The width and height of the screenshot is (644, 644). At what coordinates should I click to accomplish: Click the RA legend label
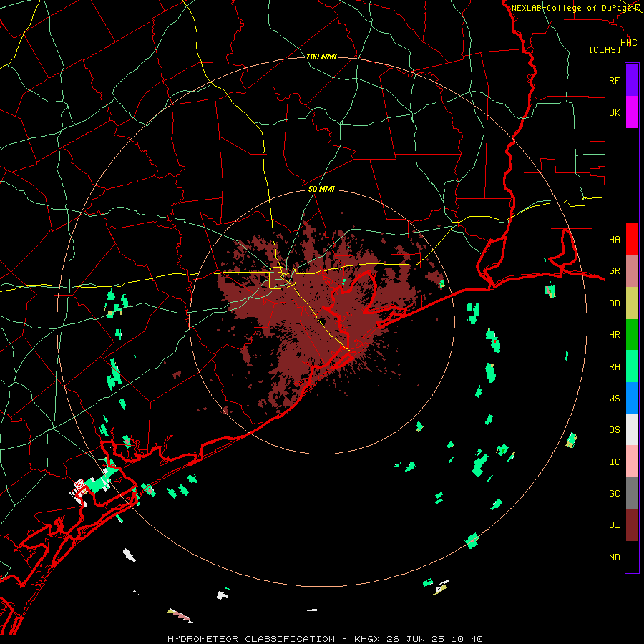coord(614,367)
